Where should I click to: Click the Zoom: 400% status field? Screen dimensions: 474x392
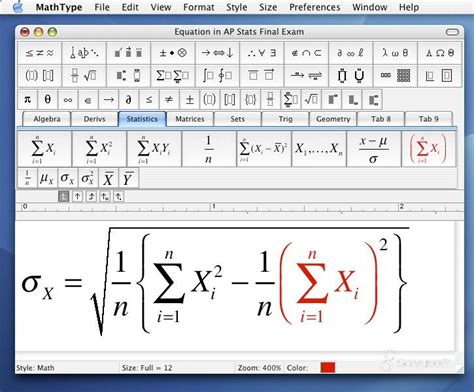[259, 368]
